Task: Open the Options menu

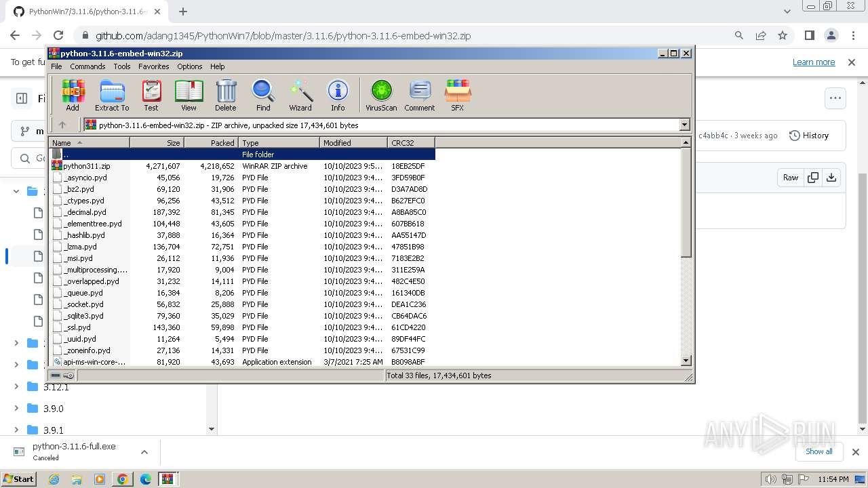Action: pyautogui.click(x=190, y=66)
